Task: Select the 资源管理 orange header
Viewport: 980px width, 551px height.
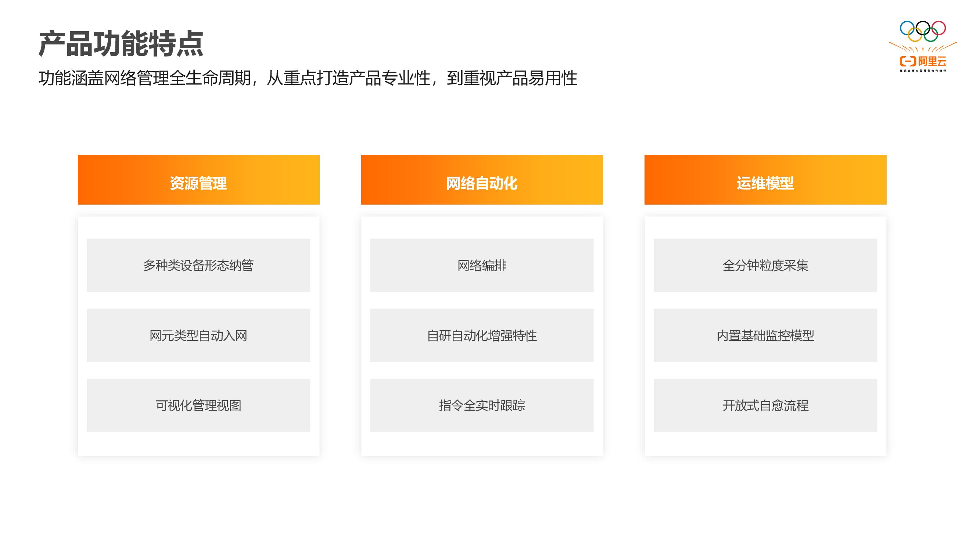Action: 198,180
